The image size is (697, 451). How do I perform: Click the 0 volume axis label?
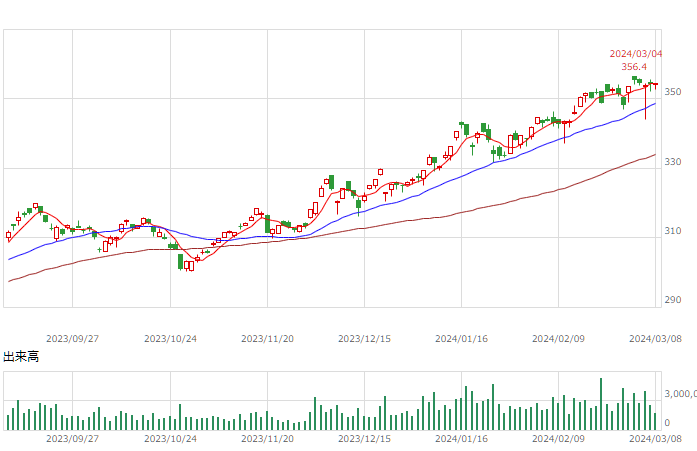click(x=667, y=423)
